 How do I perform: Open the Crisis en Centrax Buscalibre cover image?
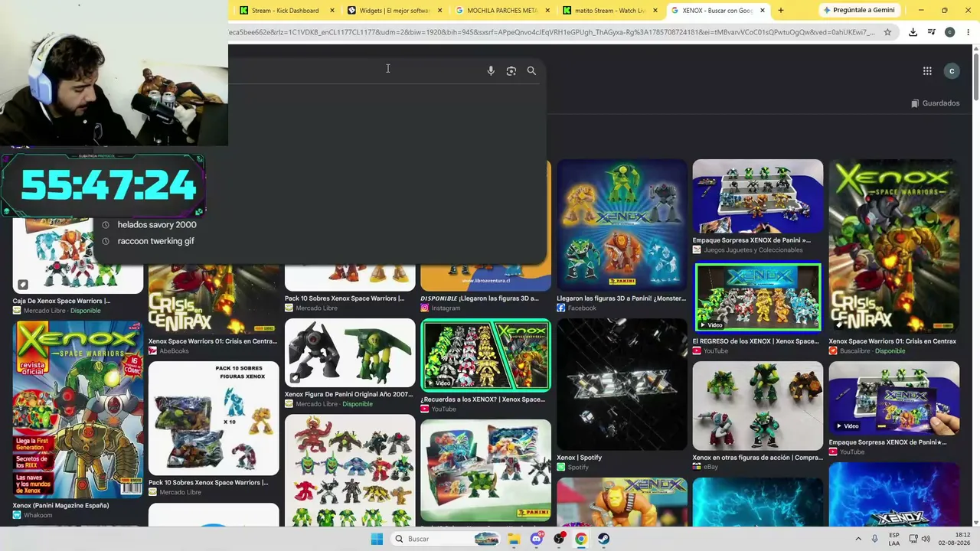coord(893,246)
